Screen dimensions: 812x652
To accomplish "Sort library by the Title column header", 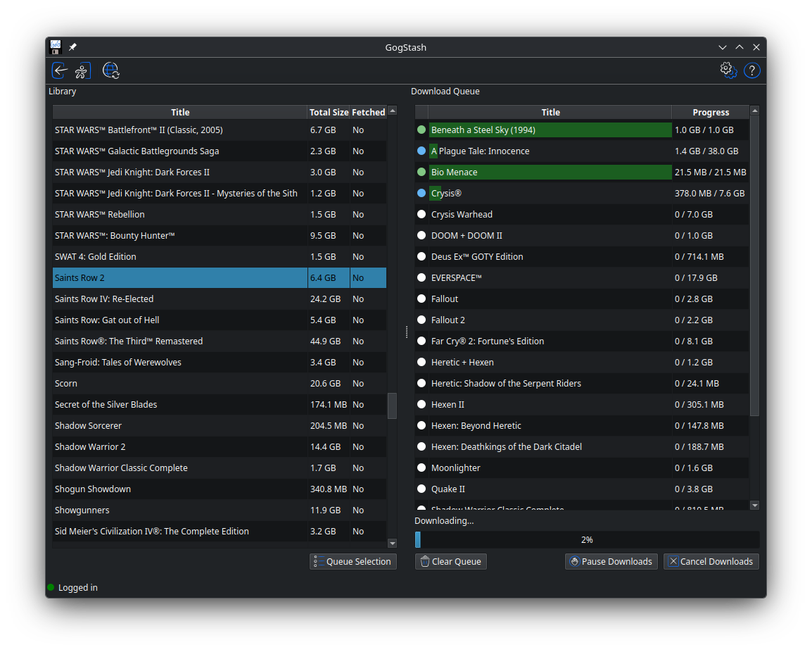I will (x=180, y=112).
